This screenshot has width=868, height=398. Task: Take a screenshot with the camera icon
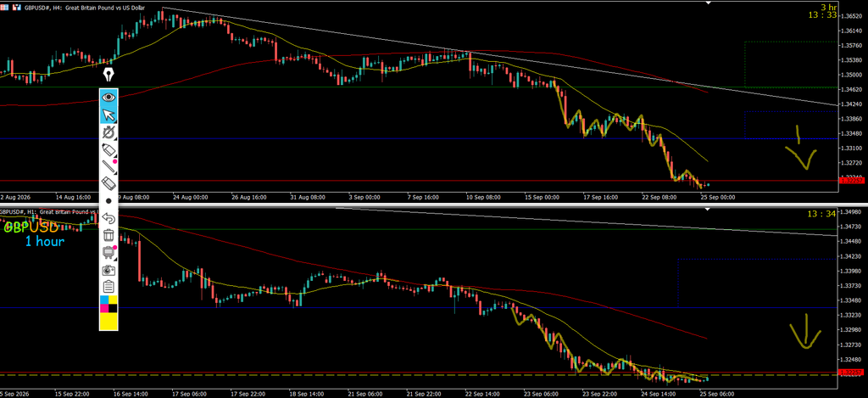(x=108, y=270)
